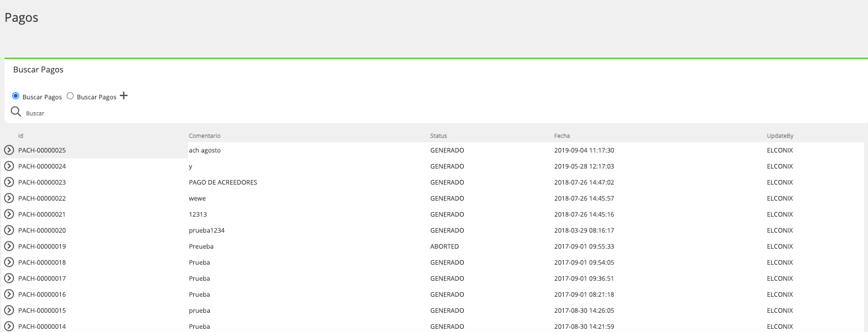Click the date 2017-08-30 14:26:05
Screen dimensions: 868x332
584,310
